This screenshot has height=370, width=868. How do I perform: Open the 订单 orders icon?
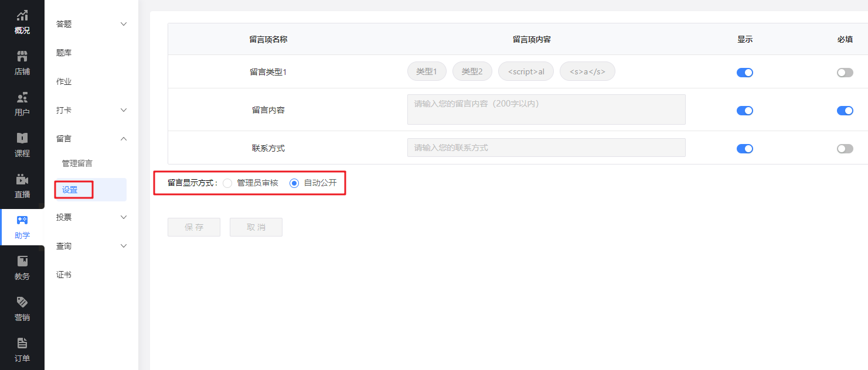22,344
